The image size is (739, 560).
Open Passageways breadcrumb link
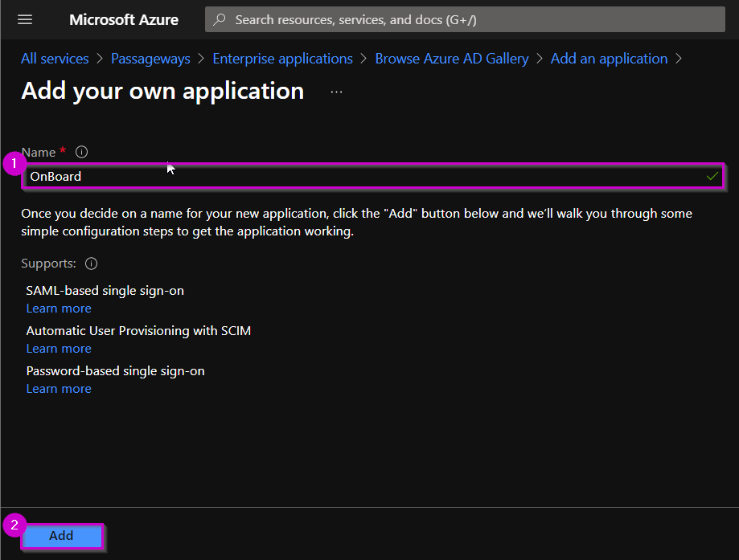pos(150,59)
